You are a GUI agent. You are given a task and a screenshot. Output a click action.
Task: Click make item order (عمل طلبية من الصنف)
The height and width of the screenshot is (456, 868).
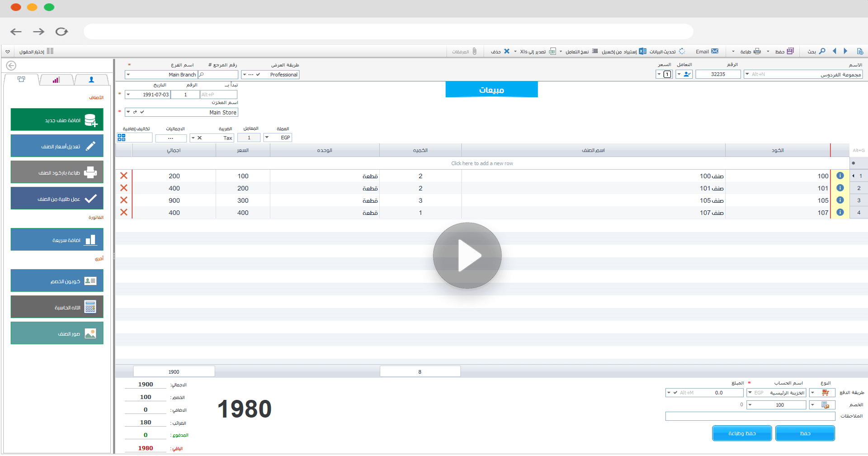(57, 198)
